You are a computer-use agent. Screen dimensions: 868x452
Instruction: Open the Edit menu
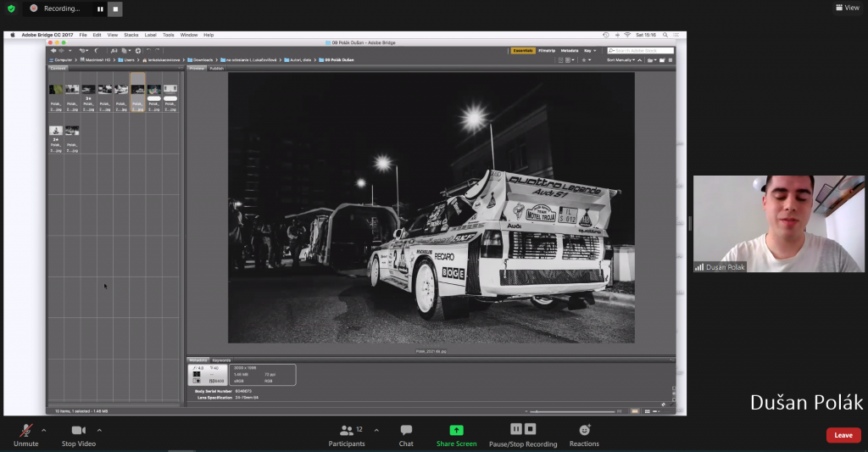coord(97,35)
